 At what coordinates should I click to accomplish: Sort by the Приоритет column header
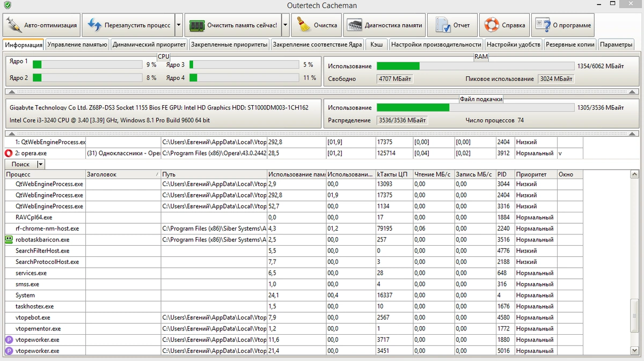click(x=536, y=174)
